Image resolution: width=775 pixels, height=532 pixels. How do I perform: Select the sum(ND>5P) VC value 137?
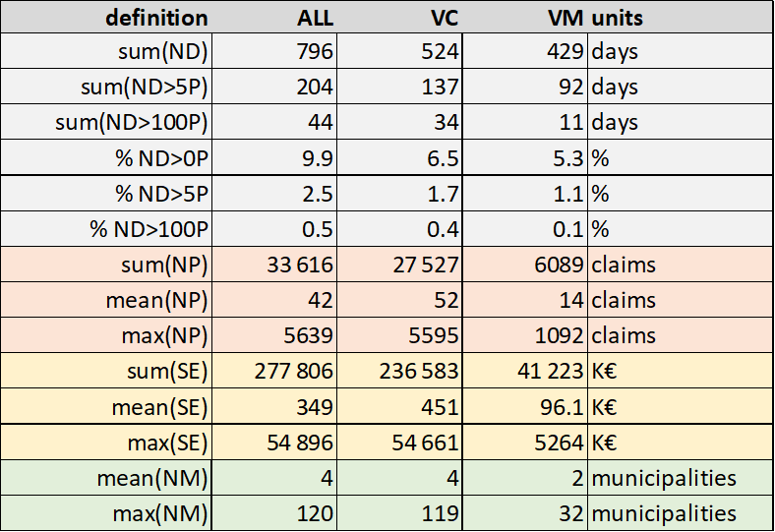click(440, 88)
